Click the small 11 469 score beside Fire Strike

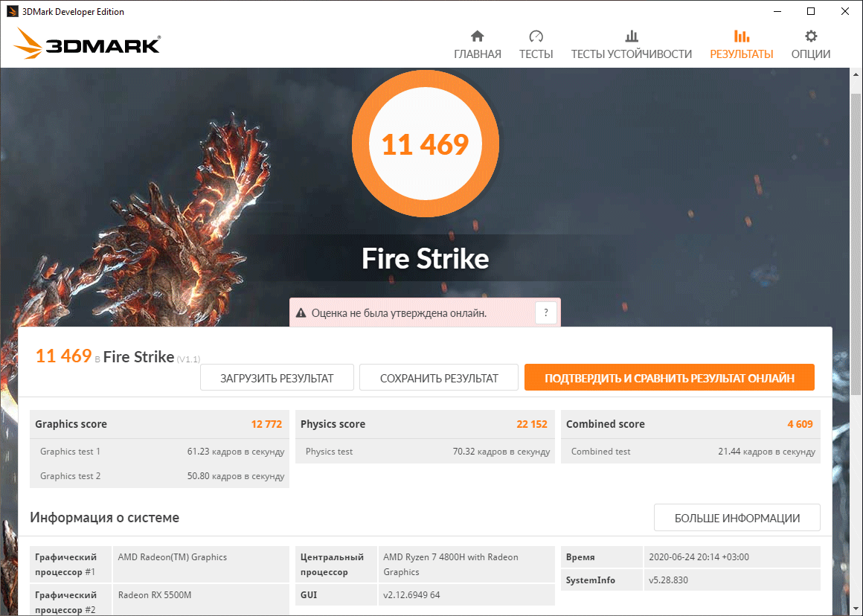(x=63, y=356)
